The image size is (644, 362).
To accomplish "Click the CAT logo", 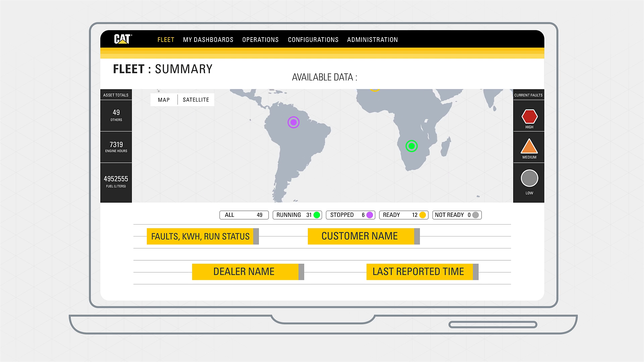I will [x=123, y=39].
